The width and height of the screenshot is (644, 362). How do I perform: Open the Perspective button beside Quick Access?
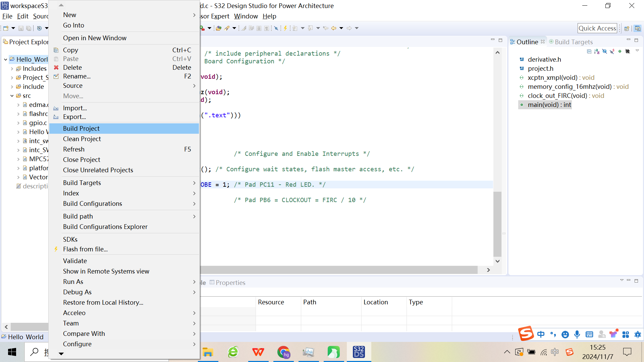click(x=627, y=28)
